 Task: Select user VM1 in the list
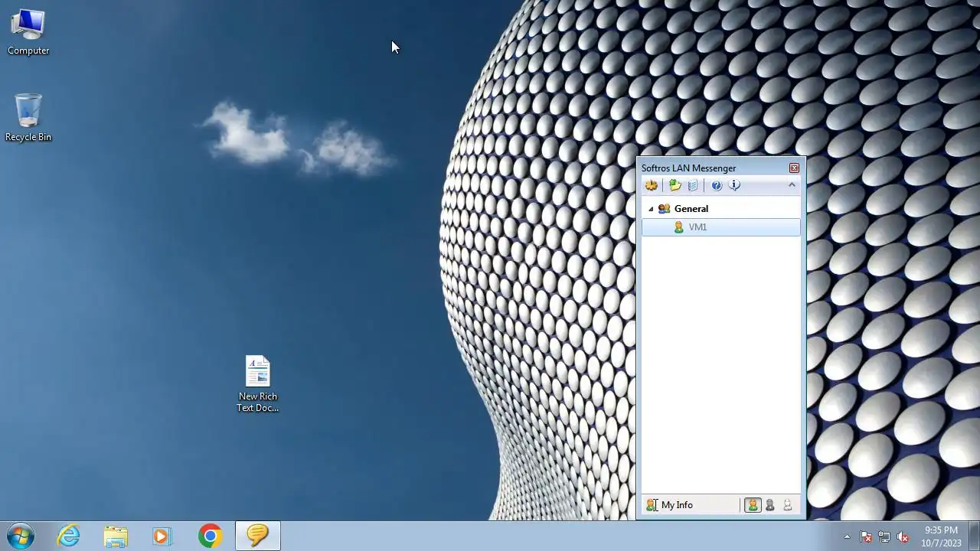coord(720,227)
